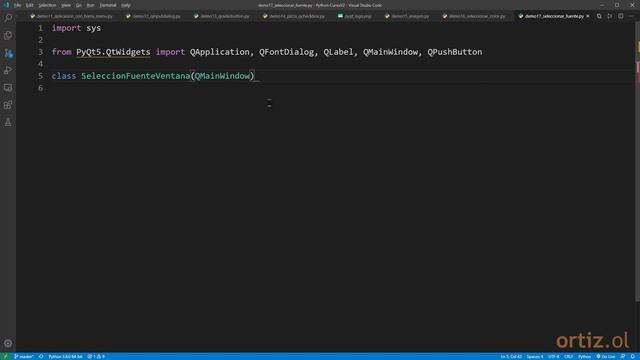Open the Source Control view
This screenshot has height=360, width=640.
(8, 53)
